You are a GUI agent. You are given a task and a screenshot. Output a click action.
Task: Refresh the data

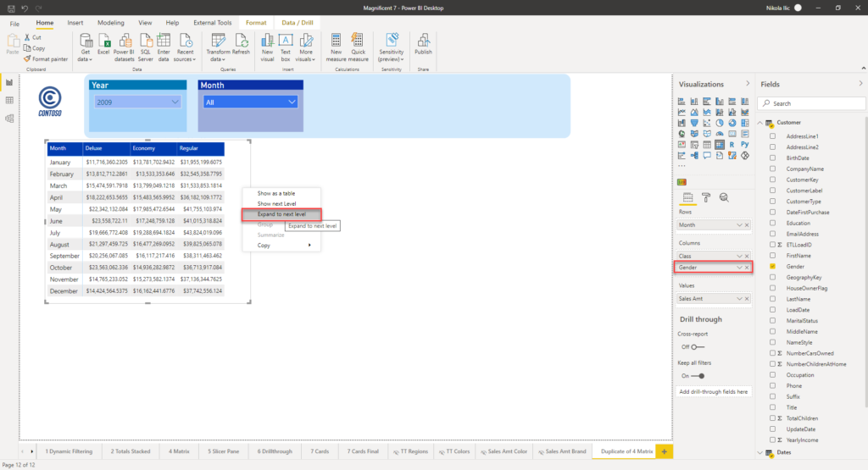pyautogui.click(x=241, y=44)
